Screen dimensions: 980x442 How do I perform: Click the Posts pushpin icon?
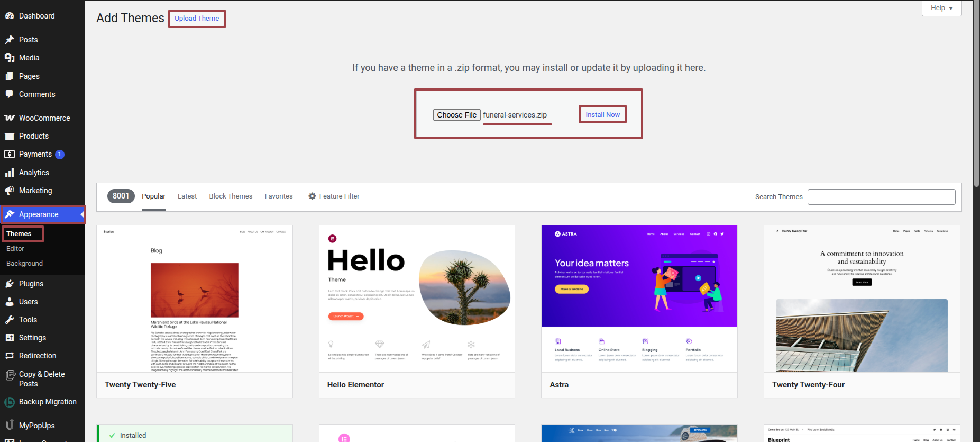coord(10,40)
